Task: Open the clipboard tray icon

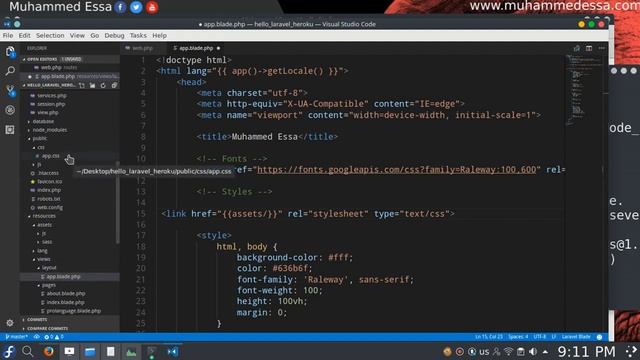Action: 521,351
